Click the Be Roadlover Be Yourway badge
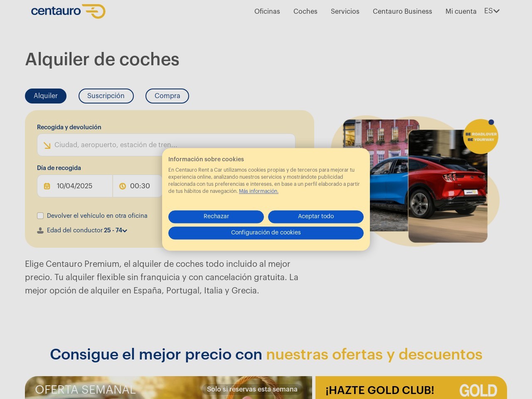 click(481, 137)
